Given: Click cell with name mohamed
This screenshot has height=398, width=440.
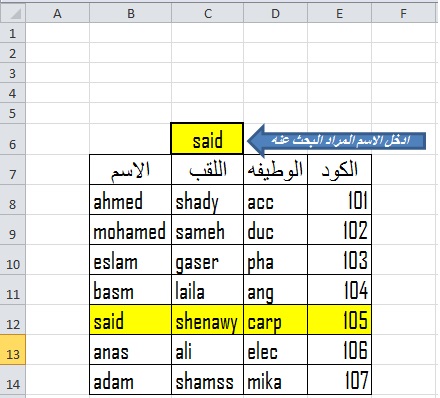Looking at the screenshot, I should click(x=130, y=230).
